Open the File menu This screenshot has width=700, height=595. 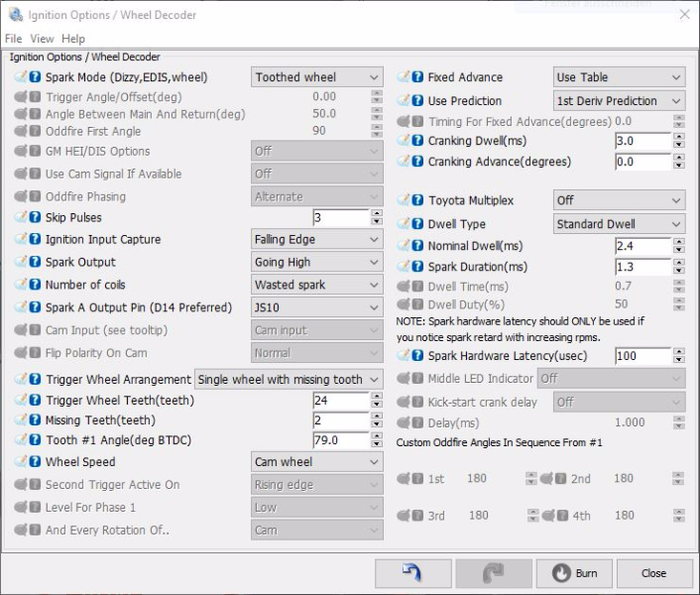click(13, 39)
